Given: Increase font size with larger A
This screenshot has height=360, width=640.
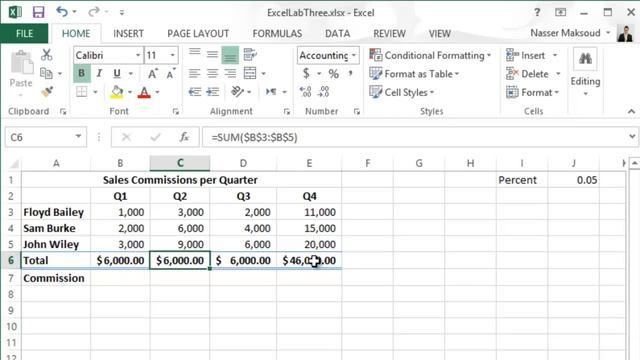Looking at the screenshot, I should coord(153,73).
